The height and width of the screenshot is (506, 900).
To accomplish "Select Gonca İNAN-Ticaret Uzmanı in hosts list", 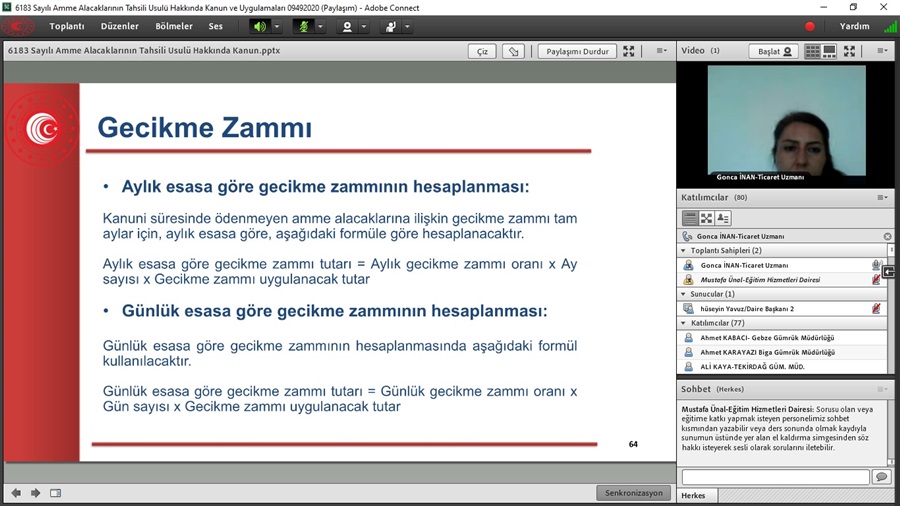I will click(x=744, y=265).
